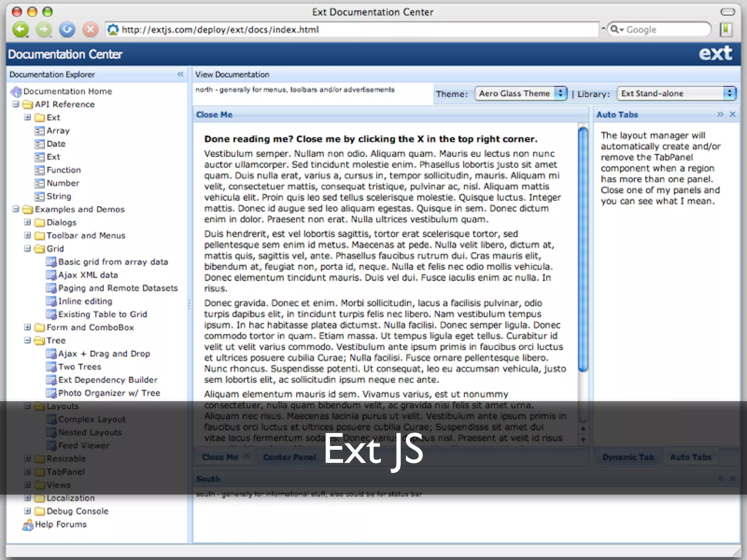Open the Help Forums link
This screenshot has height=560, width=747.
[x=61, y=524]
